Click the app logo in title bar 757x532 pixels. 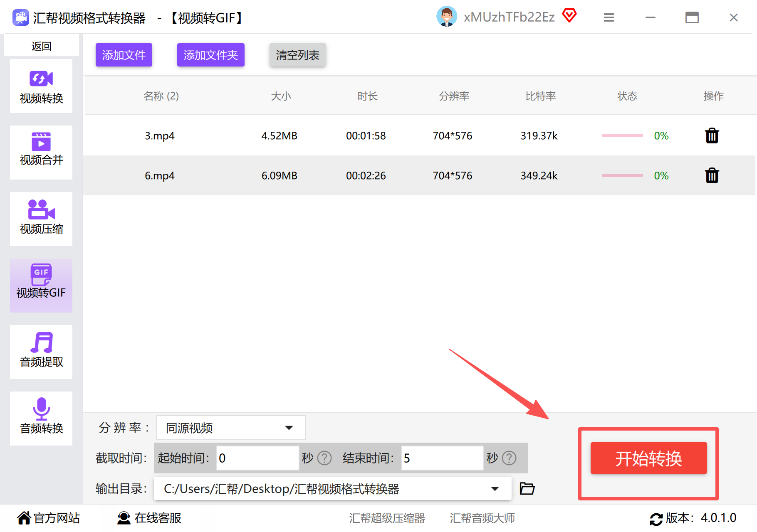(x=21, y=17)
